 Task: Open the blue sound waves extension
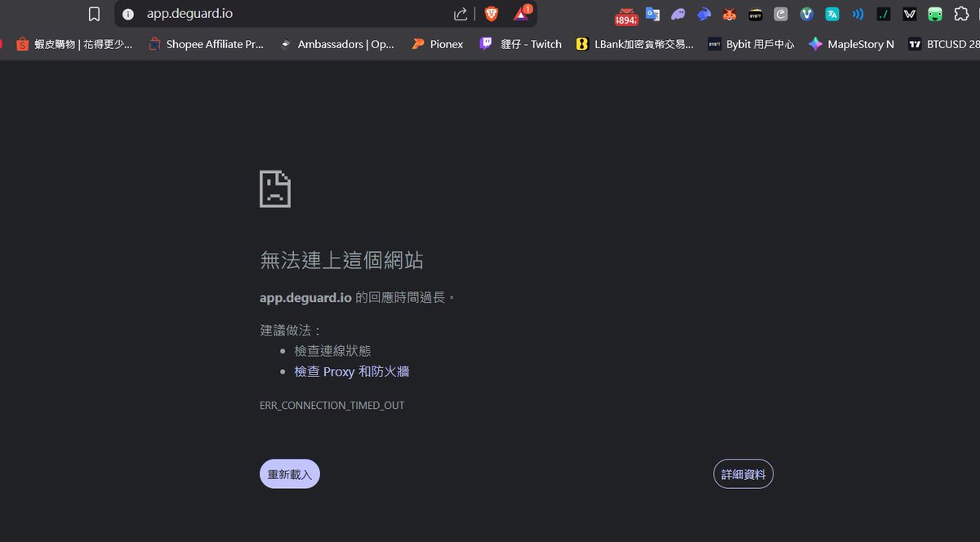[857, 14]
